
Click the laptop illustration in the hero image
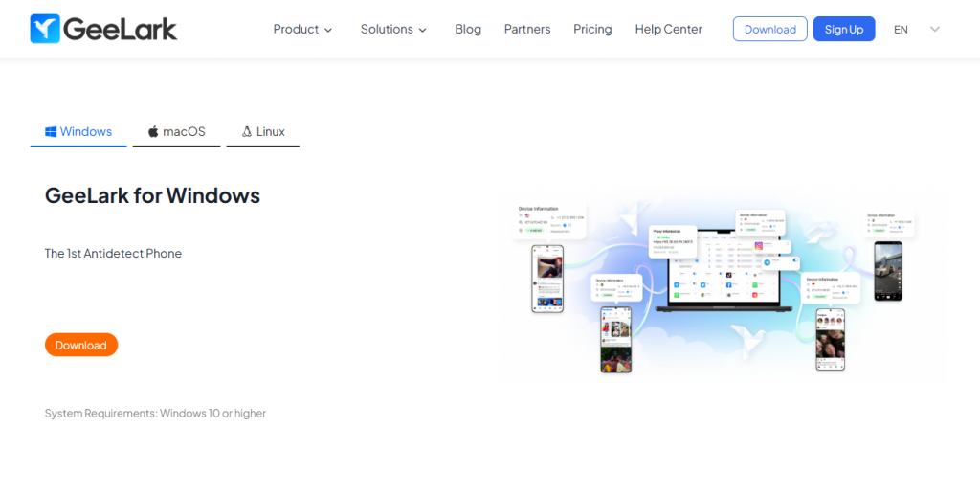(x=724, y=273)
